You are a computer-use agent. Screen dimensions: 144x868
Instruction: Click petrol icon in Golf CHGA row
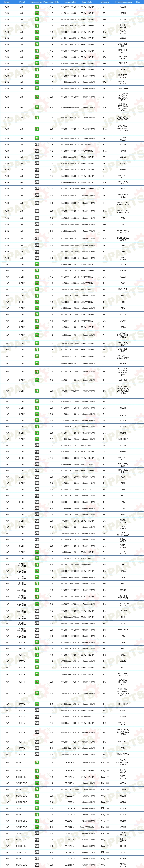tap(37, 264)
